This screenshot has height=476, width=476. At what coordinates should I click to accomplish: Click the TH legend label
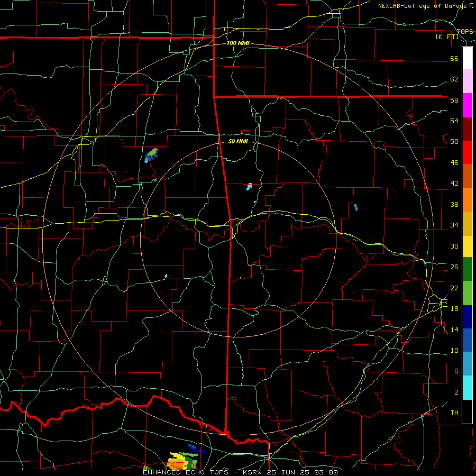(454, 413)
